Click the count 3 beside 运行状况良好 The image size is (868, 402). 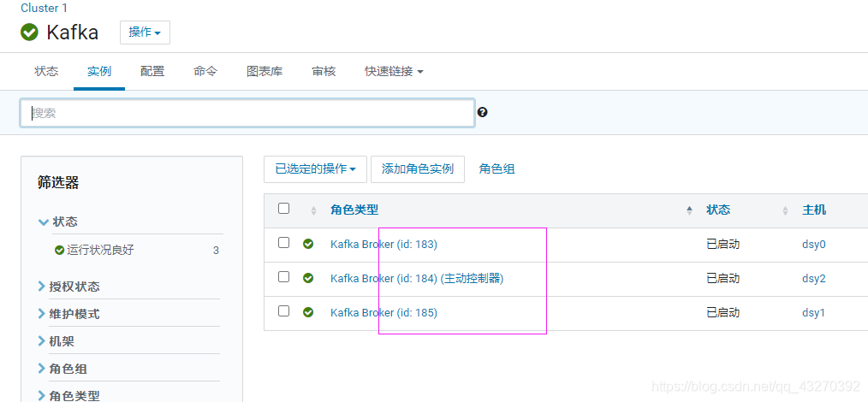click(x=216, y=250)
